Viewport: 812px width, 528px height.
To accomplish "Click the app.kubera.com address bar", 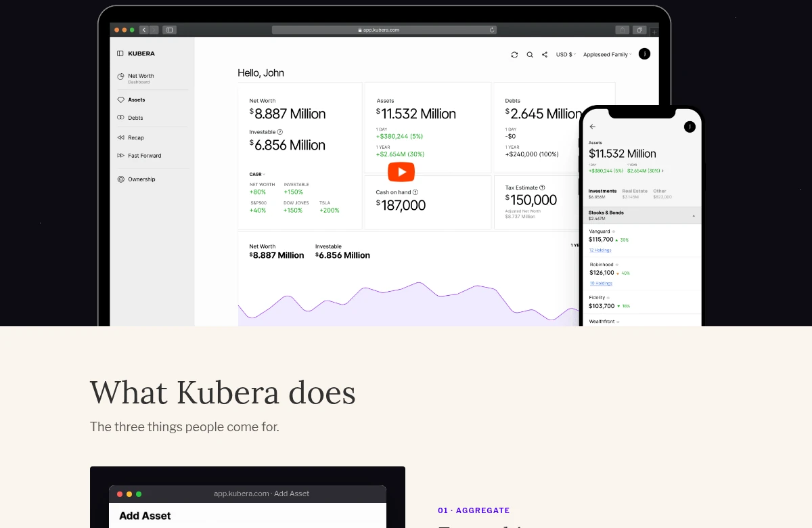I will tap(384, 30).
